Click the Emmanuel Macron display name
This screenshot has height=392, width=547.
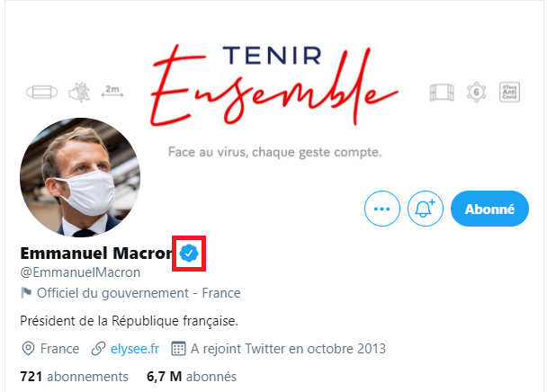click(96, 254)
